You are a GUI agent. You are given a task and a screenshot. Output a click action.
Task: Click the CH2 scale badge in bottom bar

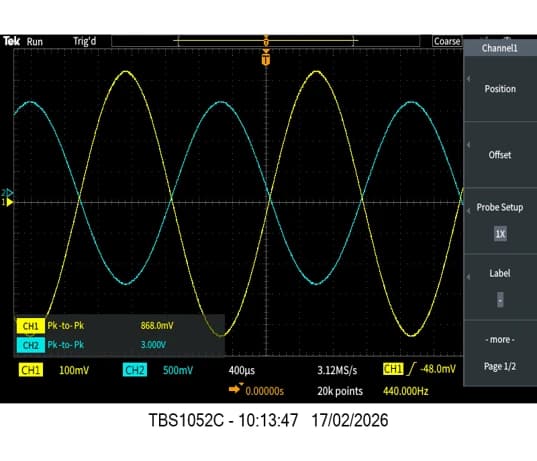pyautogui.click(x=135, y=370)
